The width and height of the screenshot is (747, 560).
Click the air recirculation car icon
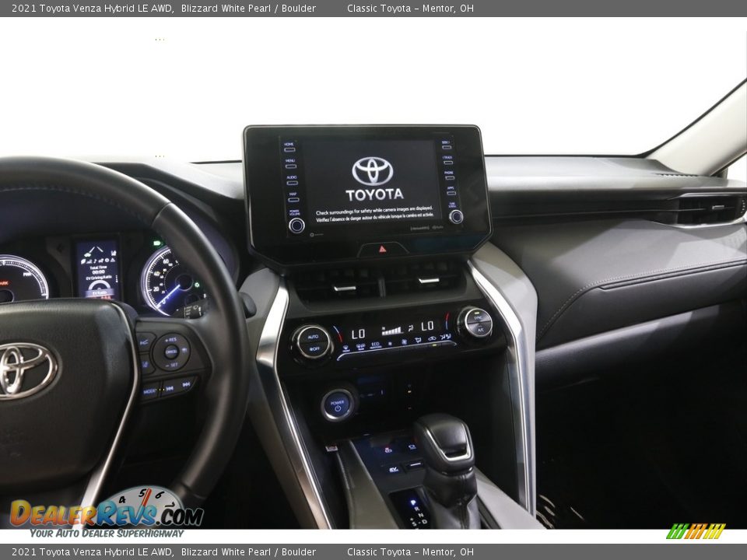coord(432,338)
